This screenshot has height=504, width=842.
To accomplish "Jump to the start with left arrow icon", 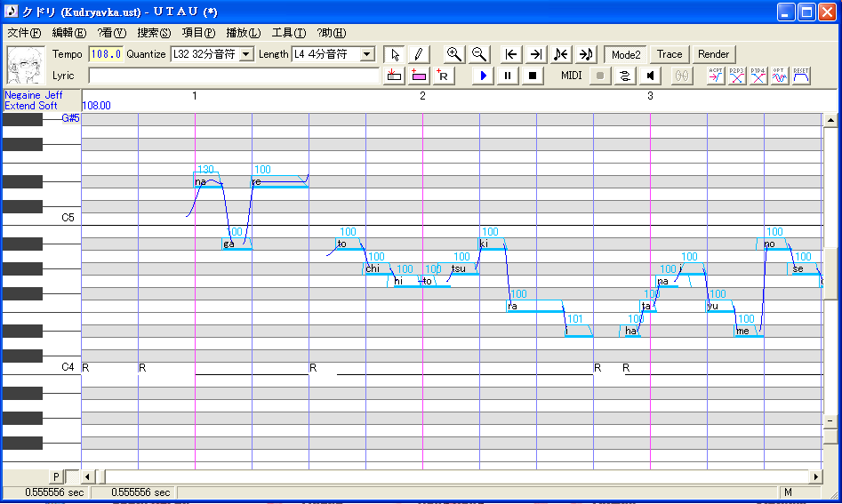I will click(x=510, y=55).
